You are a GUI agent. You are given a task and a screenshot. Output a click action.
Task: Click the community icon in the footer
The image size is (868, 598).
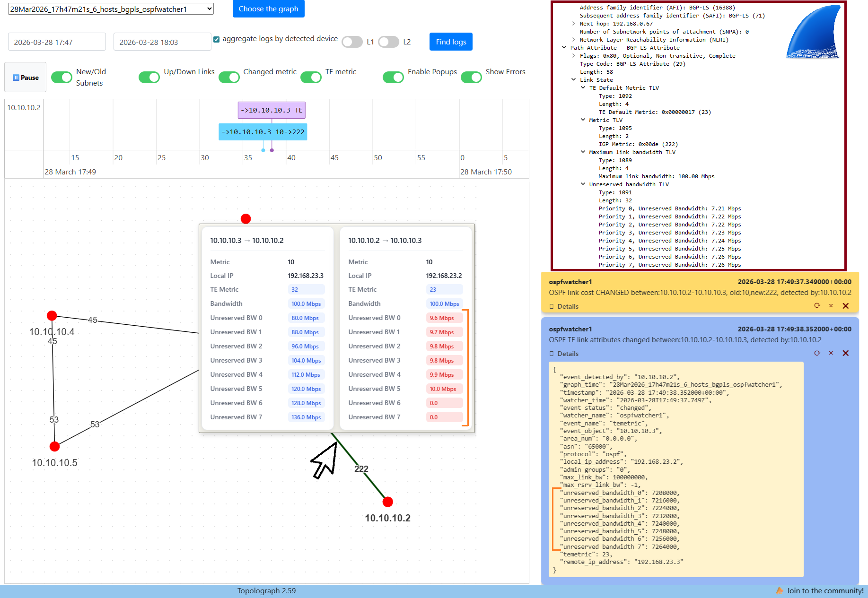pyautogui.click(x=780, y=590)
